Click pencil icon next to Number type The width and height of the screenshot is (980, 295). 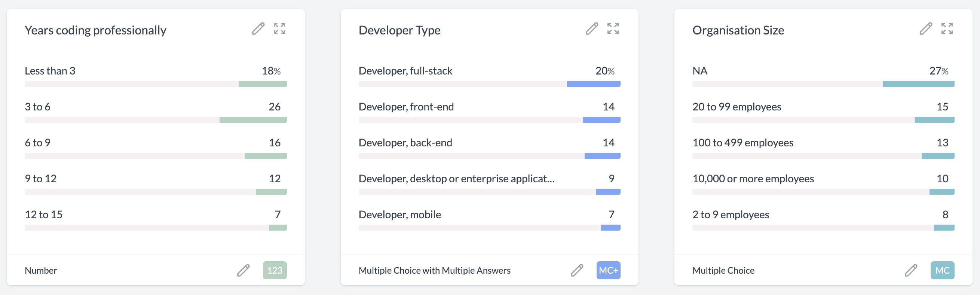click(243, 270)
